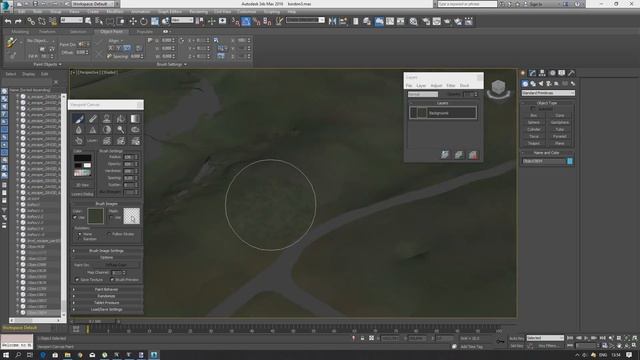Image resolution: width=640 pixels, height=360 pixels.
Task: Open the Hierarchy tab in command panel
Action: [542, 73]
